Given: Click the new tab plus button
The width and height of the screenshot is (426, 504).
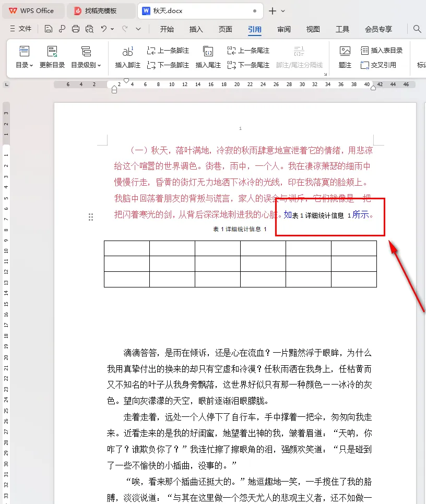Looking at the screenshot, I should tap(273, 11).
